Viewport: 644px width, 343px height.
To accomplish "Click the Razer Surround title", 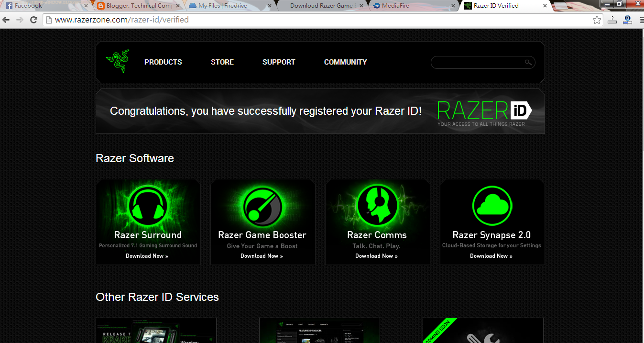I will click(148, 235).
